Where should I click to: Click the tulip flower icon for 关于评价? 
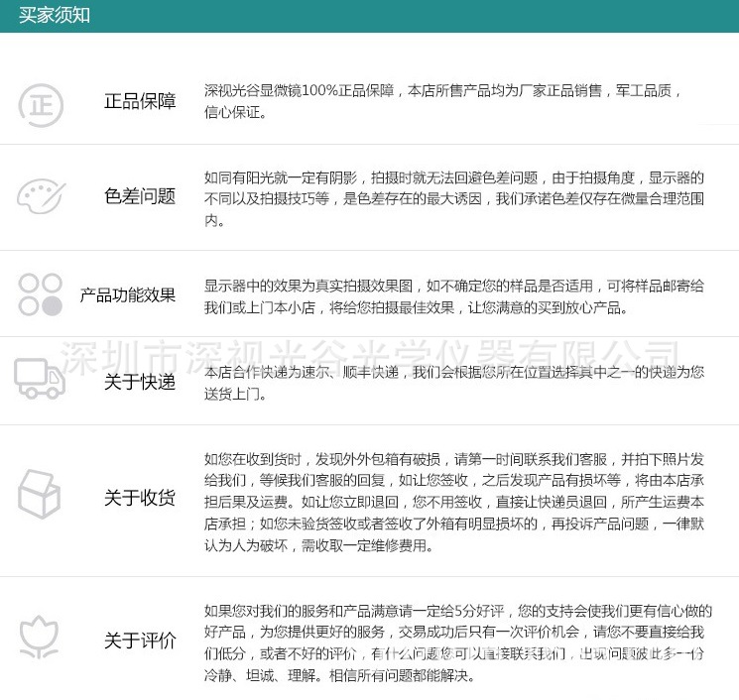[39, 637]
